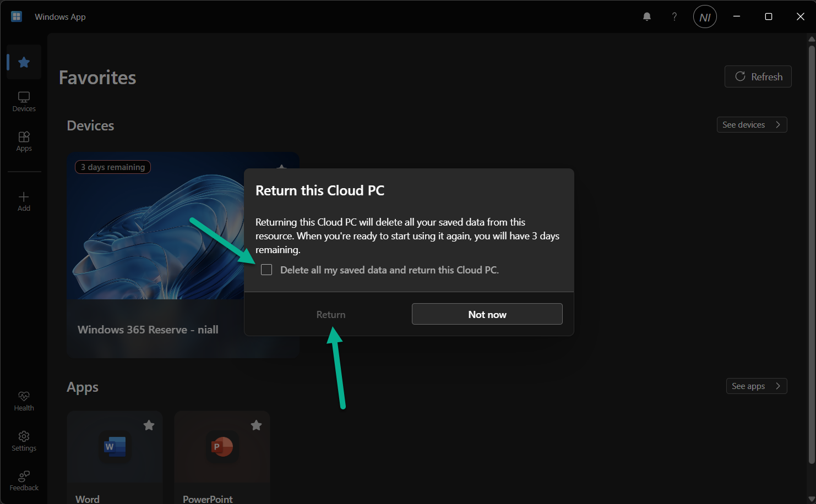Image resolution: width=816 pixels, height=504 pixels.
Task: Unfavorite the Word app star
Action: click(149, 425)
